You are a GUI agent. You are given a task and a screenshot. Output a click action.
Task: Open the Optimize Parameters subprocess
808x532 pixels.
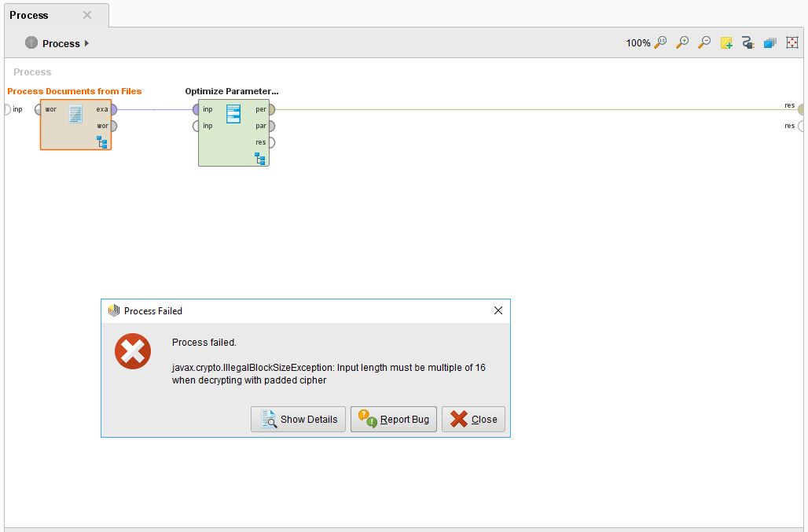(x=260, y=159)
